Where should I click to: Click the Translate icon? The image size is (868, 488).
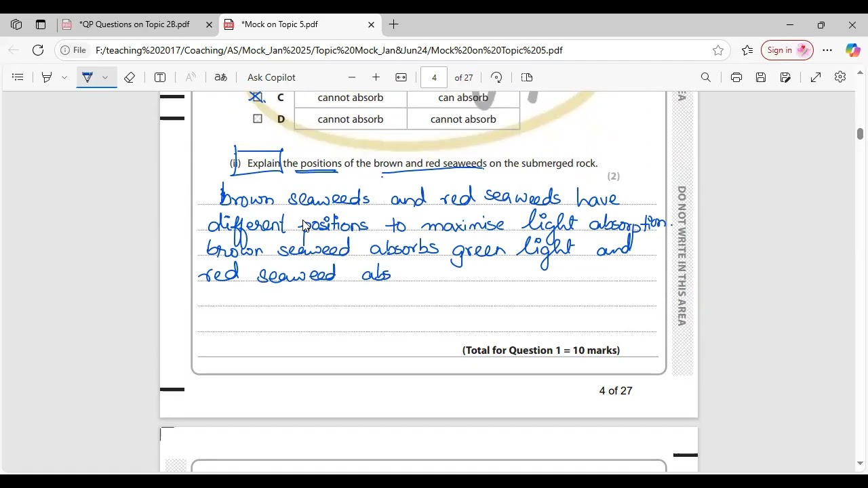220,77
